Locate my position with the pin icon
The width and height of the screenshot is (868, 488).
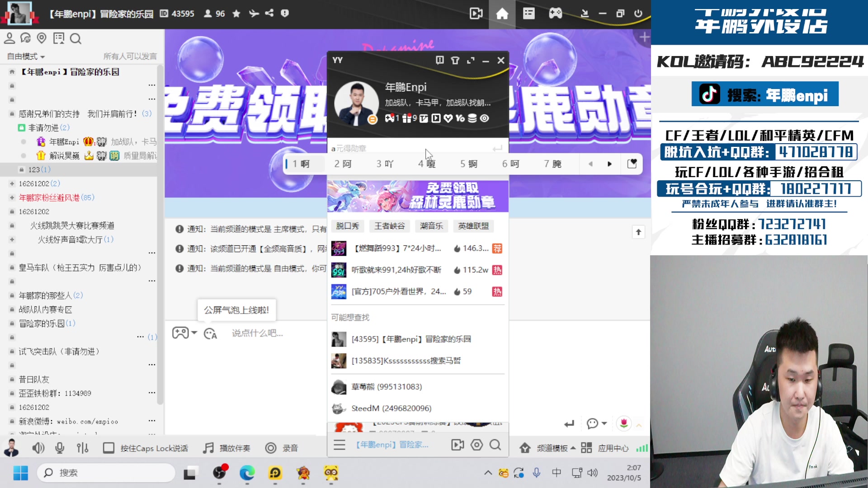[x=42, y=38]
